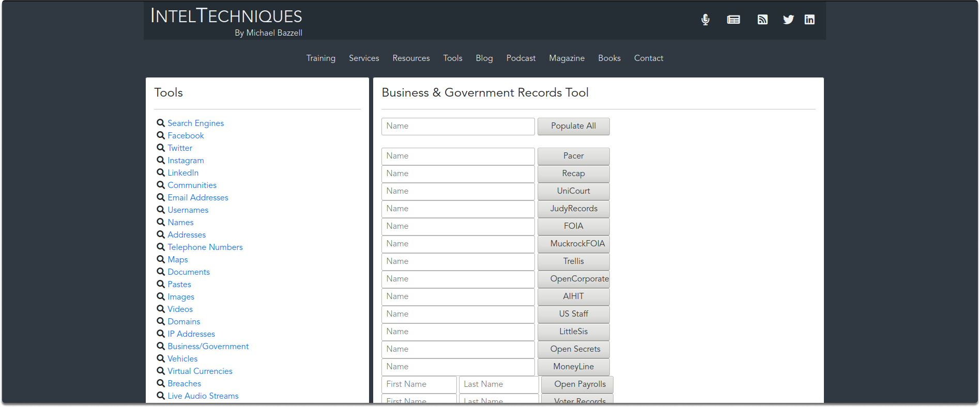The width and height of the screenshot is (980, 407).
Task: Focus the Name field beside UniCourt
Action: 458,191
